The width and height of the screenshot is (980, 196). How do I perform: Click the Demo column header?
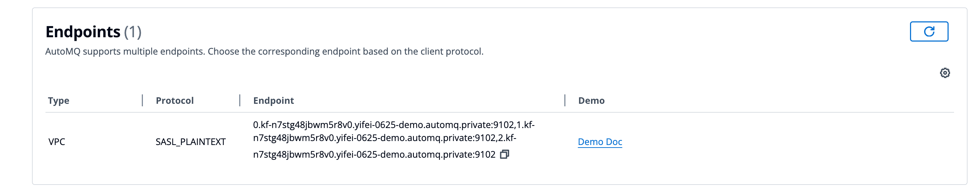click(x=591, y=101)
